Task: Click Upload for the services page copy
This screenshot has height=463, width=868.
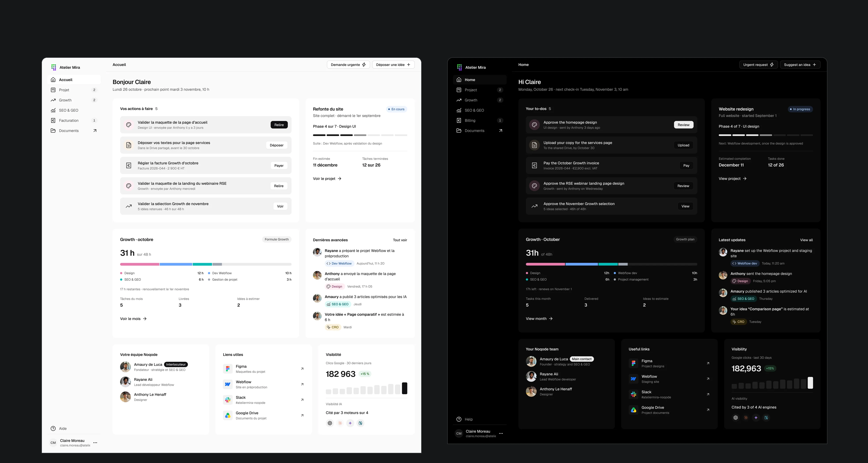Action: pos(683,145)
